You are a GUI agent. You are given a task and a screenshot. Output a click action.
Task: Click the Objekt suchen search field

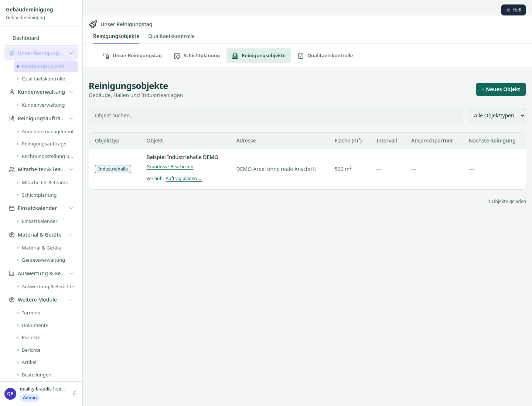276,116
